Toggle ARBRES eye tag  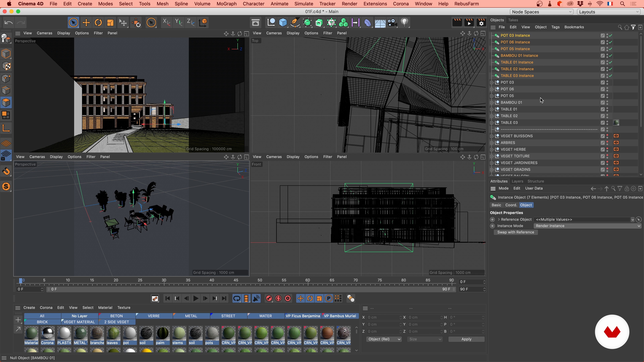616,143
